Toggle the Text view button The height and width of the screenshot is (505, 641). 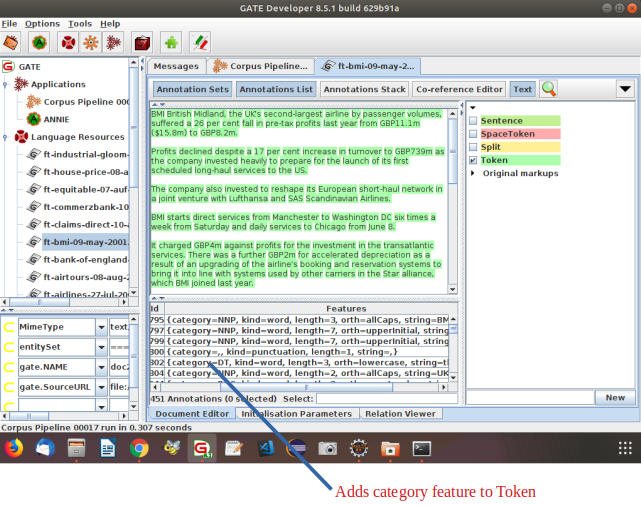(522, 89)
